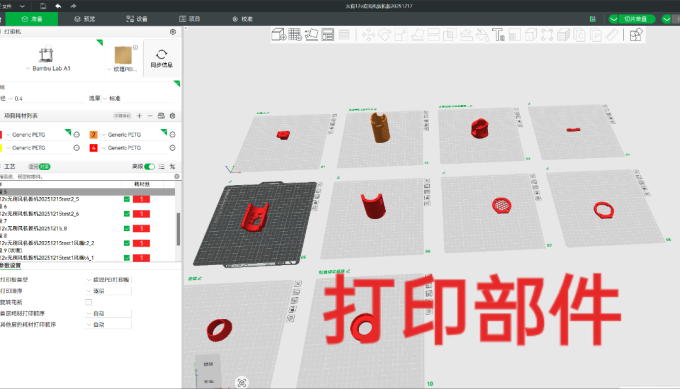
Task: Click the plus to add filament
Action: (139, 116)
